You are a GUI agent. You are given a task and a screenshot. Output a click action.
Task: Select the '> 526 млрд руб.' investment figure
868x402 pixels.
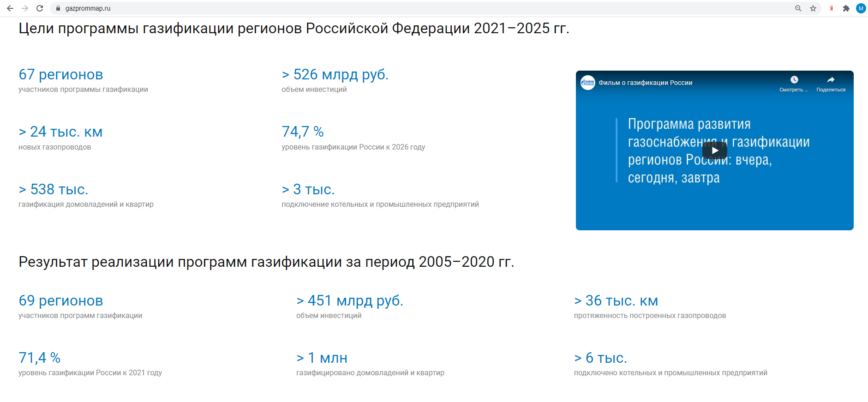[335, 74]
